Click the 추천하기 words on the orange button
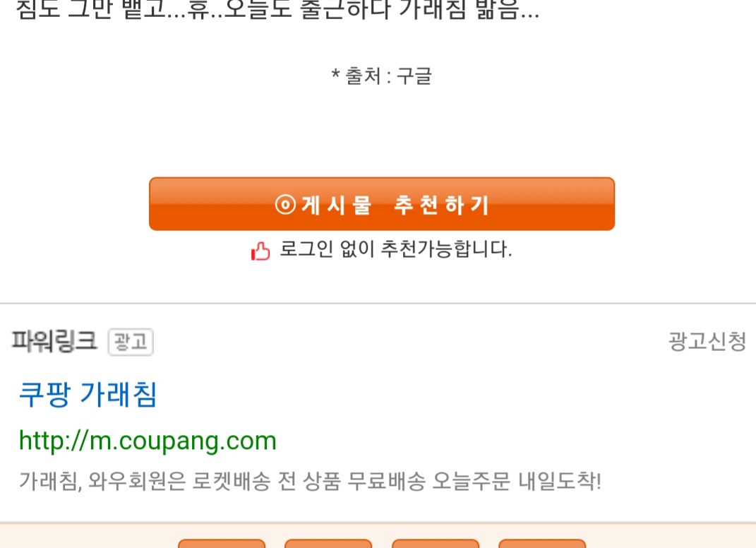This screenshot has width=756, height=548. (442, 205)
